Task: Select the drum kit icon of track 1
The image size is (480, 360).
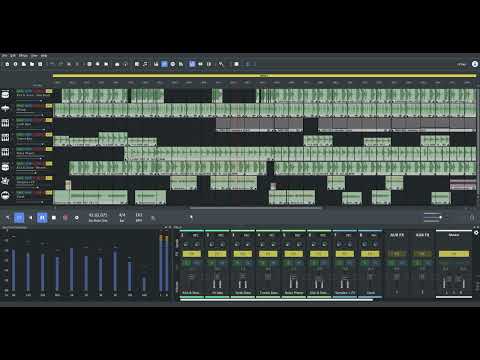Action: (5, 95)
